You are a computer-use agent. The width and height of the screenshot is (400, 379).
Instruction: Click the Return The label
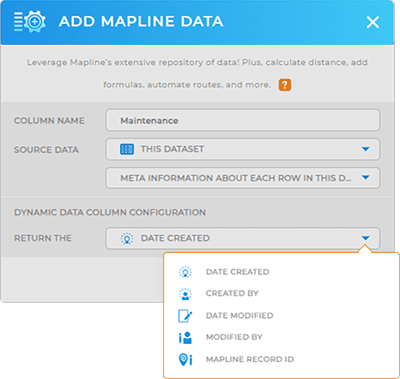tap(43, 238)
